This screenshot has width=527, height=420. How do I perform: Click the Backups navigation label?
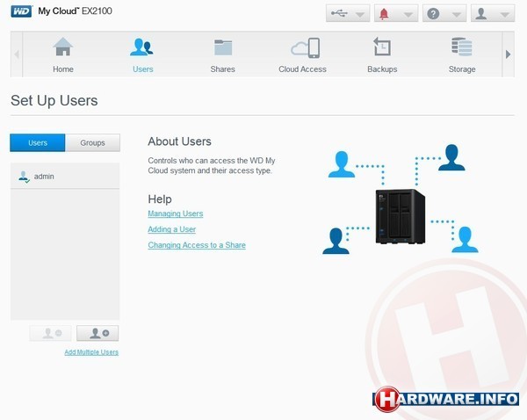(x=382, y=69)
